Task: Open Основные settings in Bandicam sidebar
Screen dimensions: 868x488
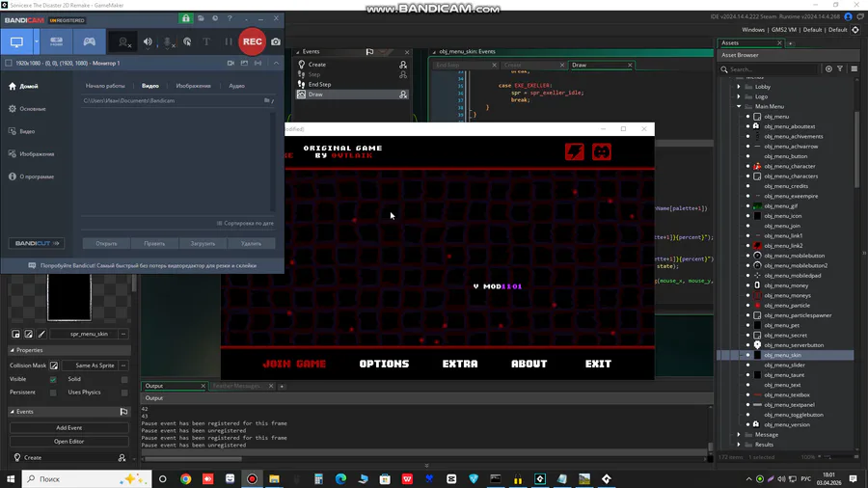Action: tap(28, 109)
